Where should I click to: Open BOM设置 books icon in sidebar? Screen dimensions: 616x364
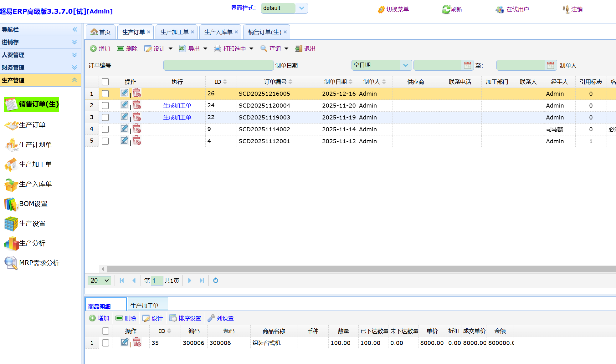click(11, 204)
